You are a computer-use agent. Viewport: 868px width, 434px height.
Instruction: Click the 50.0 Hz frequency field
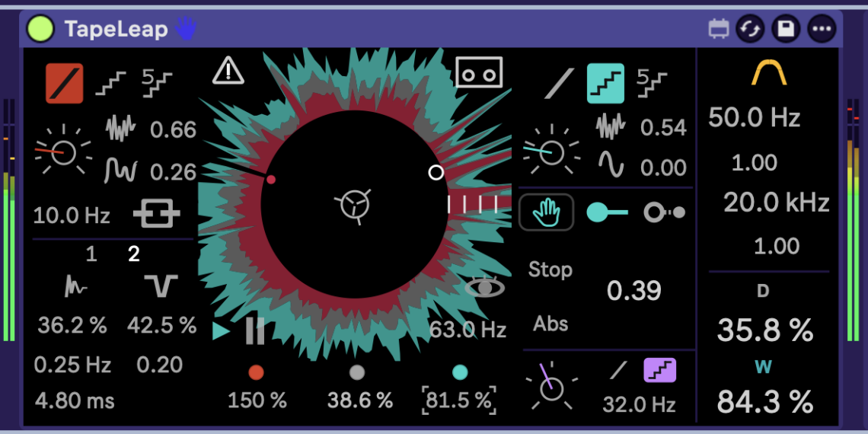[754, 118]
